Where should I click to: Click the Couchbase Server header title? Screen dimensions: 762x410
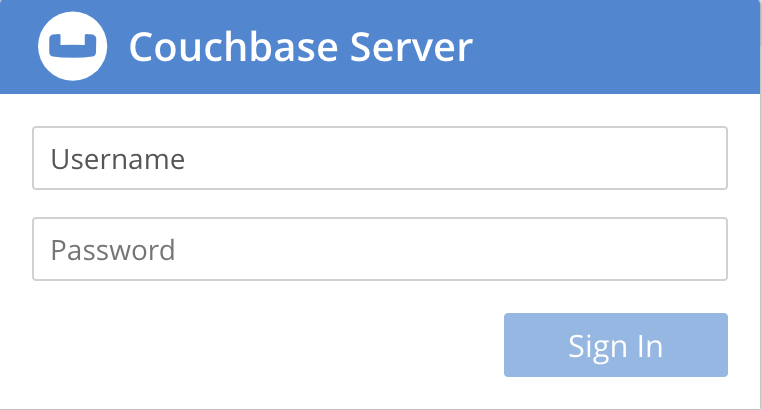click(300, 47)
